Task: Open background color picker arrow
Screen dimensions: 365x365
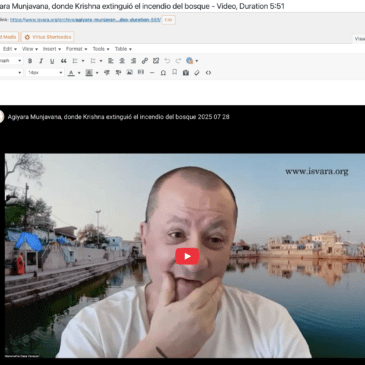Action: tap(97, 73)
